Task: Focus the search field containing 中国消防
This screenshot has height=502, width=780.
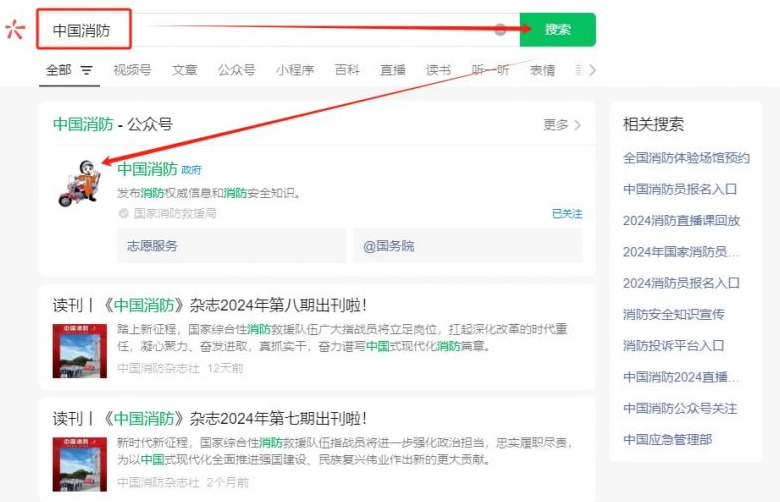Action: (279, 29)
